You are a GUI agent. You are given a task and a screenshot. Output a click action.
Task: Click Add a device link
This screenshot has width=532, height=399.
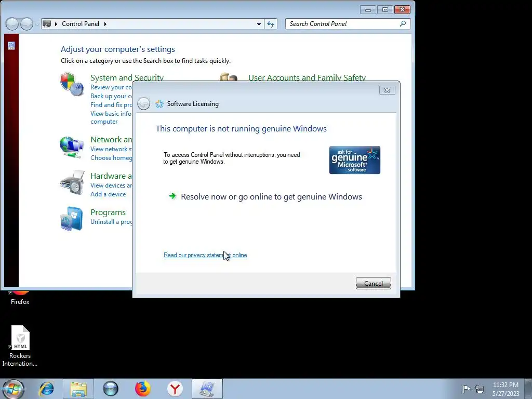[108, 194]
